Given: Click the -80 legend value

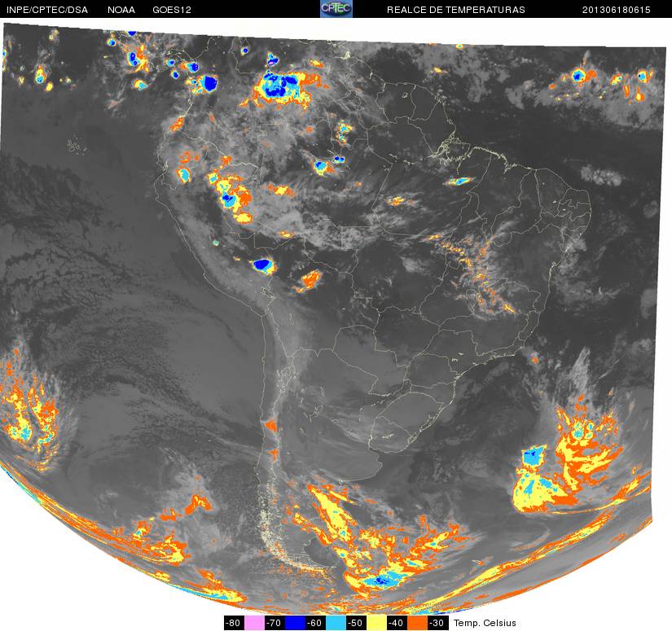Looking at the screenshot, I should pyautogui.click(x=234, y=623).
